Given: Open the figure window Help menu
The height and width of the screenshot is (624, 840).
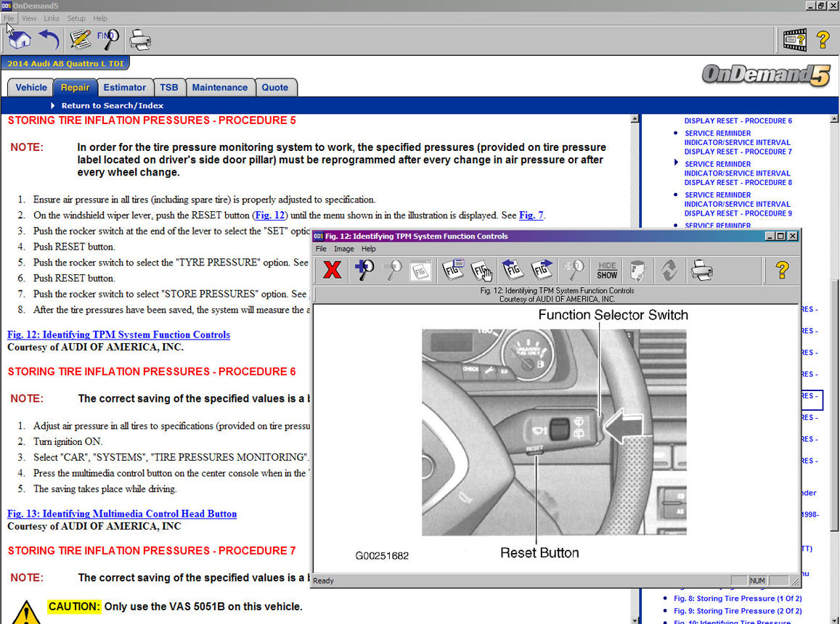Looking at the screenshot, I should 369,249.
